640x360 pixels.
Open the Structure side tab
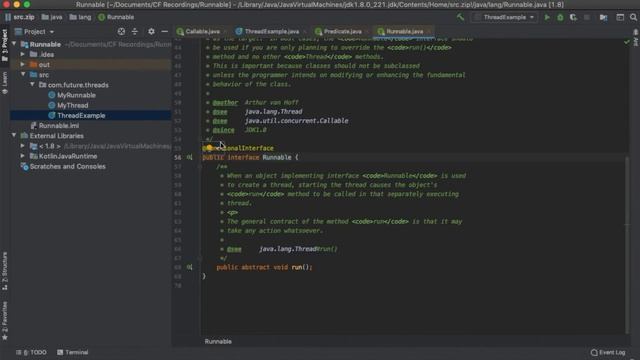coord(4,271)
